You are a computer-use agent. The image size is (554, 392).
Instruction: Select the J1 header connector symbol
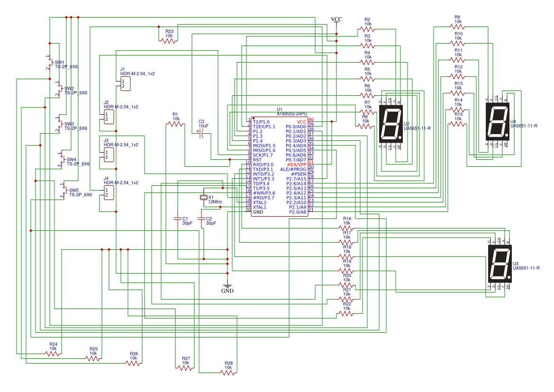126,84
